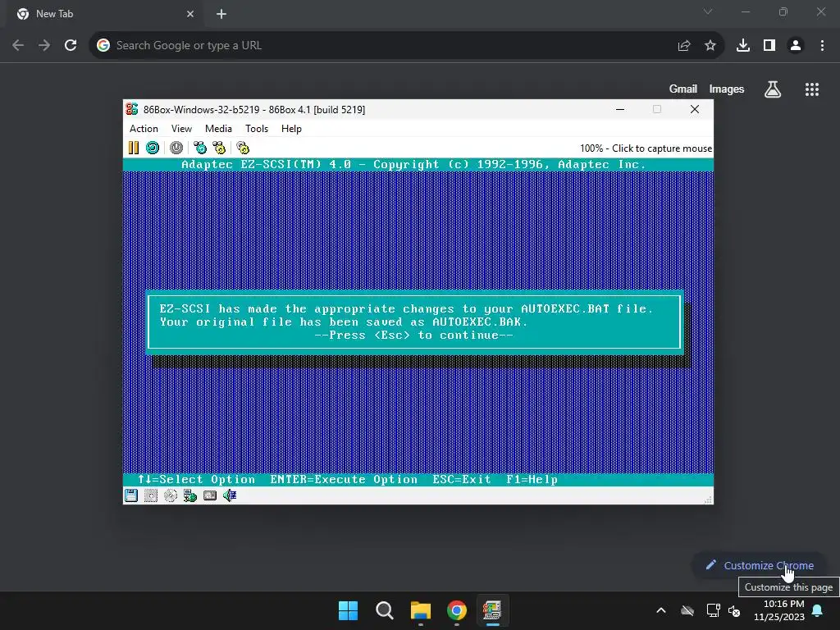The width and height of the screenshot is (840, 630).
Task: Click the floppy disk status bar icon
Action: point(131,495)
